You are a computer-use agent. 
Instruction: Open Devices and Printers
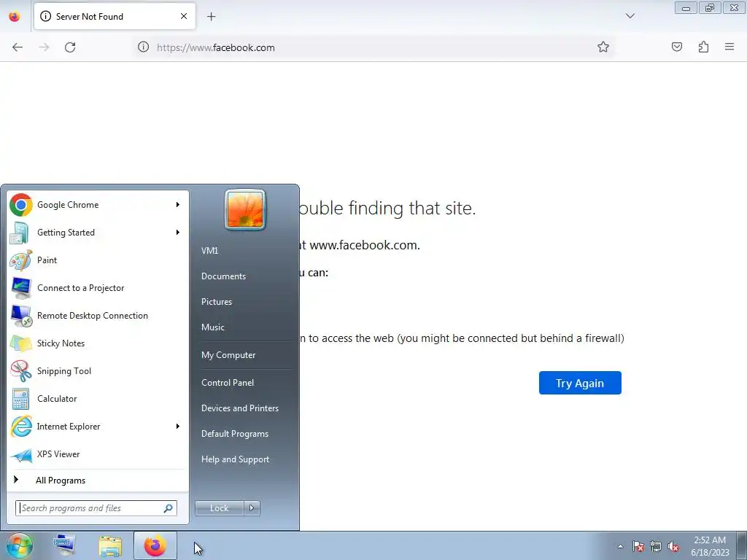pos(244,408)
